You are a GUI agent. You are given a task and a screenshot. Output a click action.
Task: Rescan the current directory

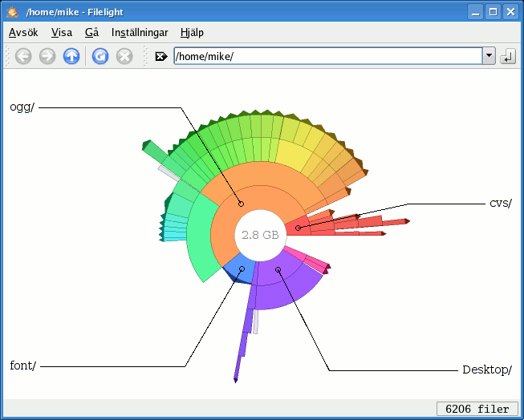point(100,56)
